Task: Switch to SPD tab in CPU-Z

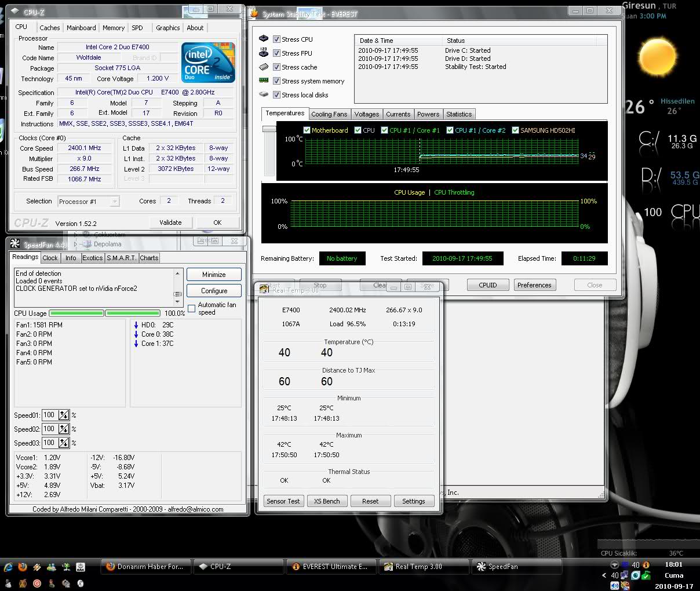Action: tap(137, 28)
